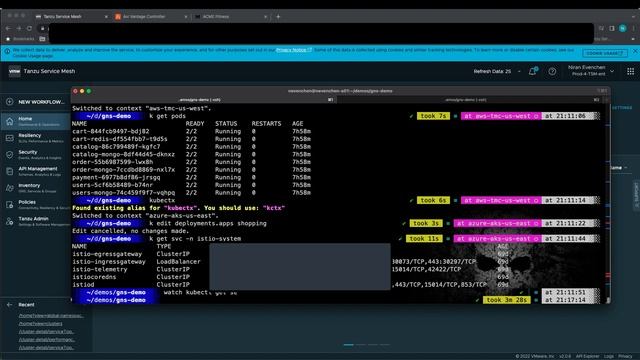
Task: Click the Tanzu Admin sidebar icon
Action: tap(10, 222)
